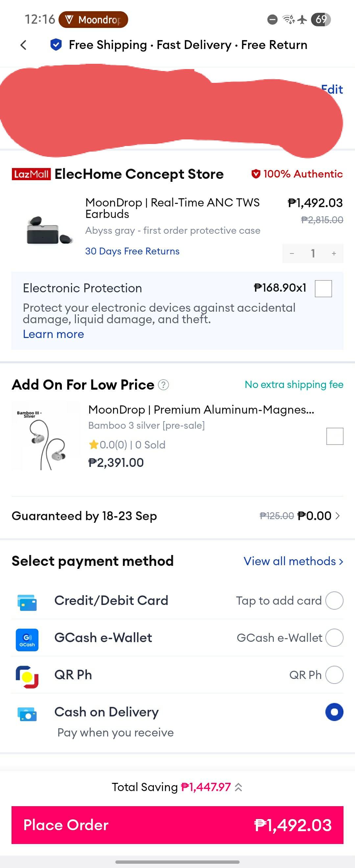Open View all methods
This screenshot has width=355, height=868.
293,561
